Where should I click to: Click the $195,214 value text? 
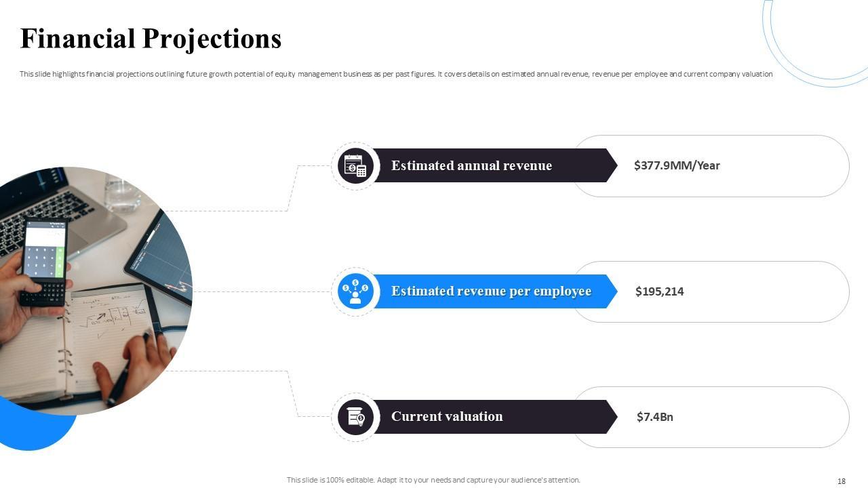click(x=659, y=291)
